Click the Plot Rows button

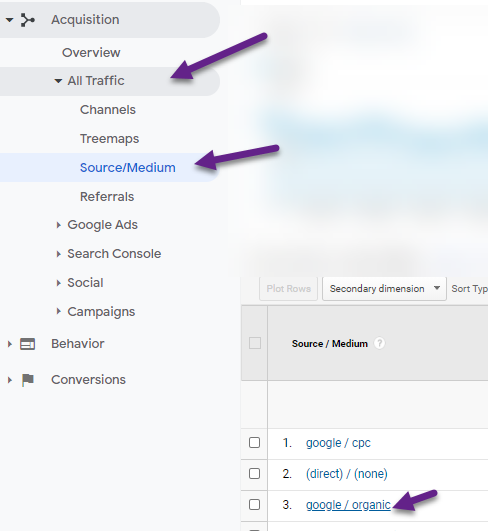click(289, 289)
